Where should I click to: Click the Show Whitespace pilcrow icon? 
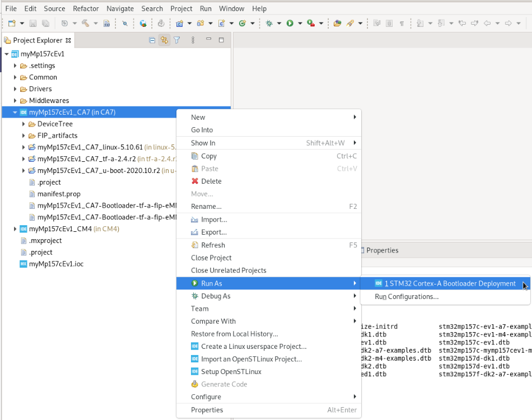(x=402, y=23)
